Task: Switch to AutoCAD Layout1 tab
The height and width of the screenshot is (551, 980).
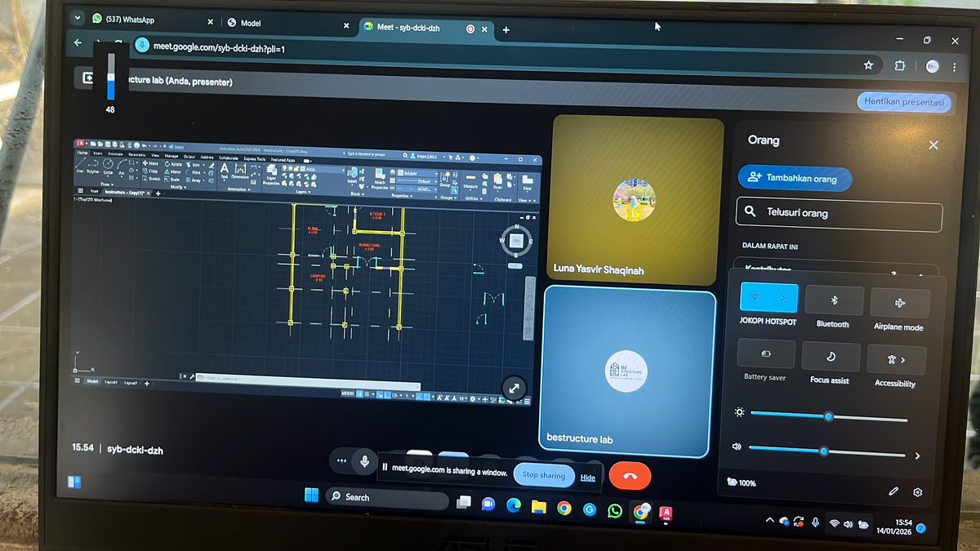Action: pyautogui.click(x=110, y=382)
